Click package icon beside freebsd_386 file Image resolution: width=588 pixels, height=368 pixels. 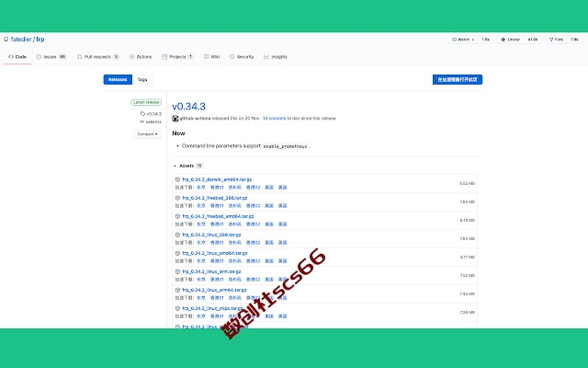[x=177, y=198]
